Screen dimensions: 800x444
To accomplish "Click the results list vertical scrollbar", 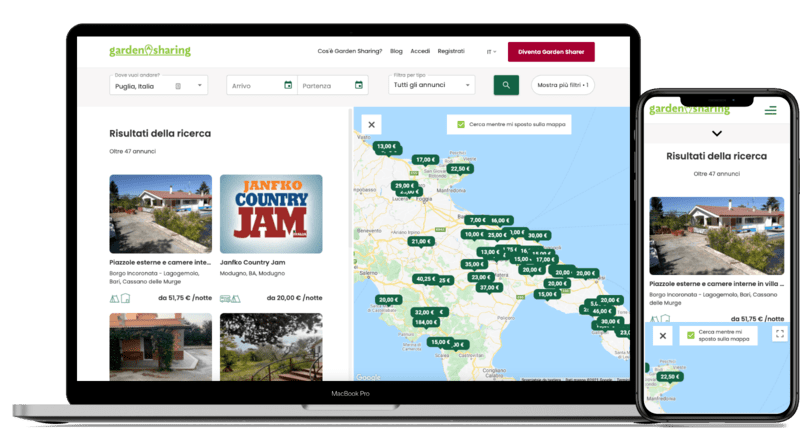I will pyautogui.click(x=350, y=179).
